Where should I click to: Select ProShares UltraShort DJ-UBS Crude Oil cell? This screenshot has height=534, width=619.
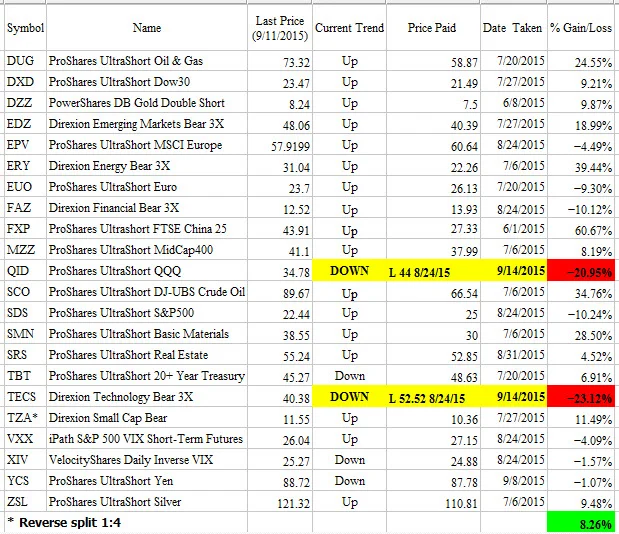coord(146,292)
